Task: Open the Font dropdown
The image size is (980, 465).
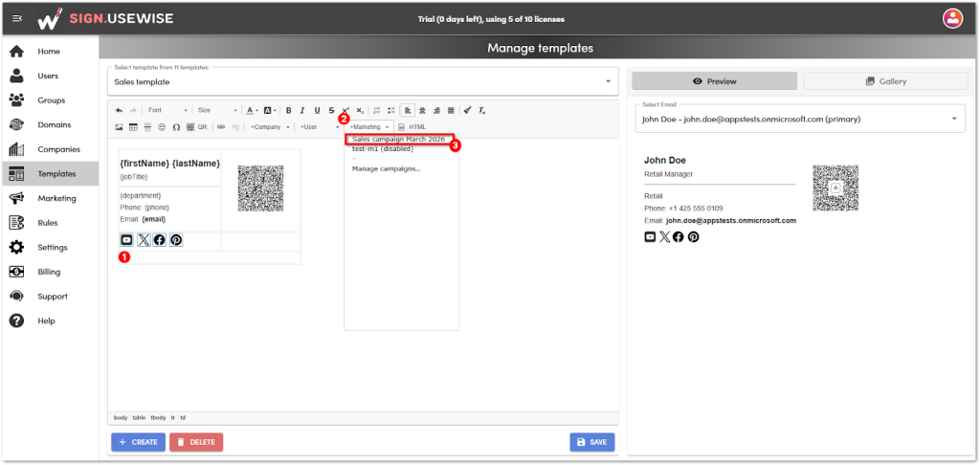Action: point(167,110)
